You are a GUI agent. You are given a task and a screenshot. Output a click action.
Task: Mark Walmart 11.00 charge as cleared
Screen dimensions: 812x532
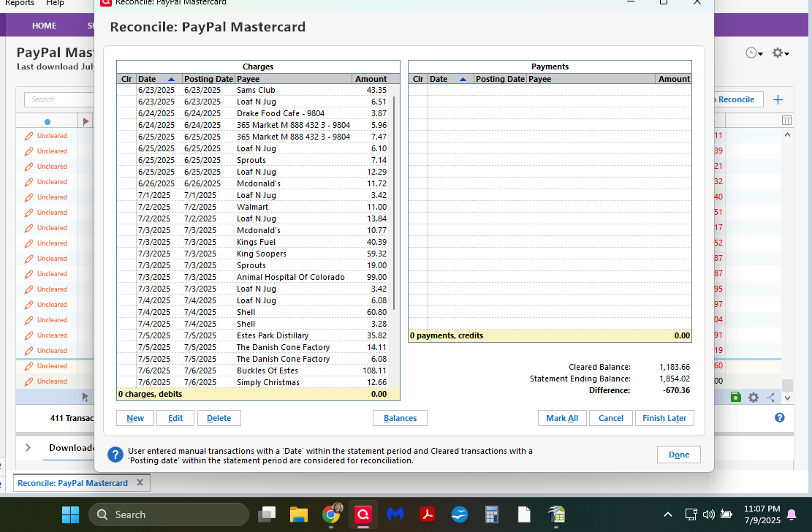tap(126, 207)
